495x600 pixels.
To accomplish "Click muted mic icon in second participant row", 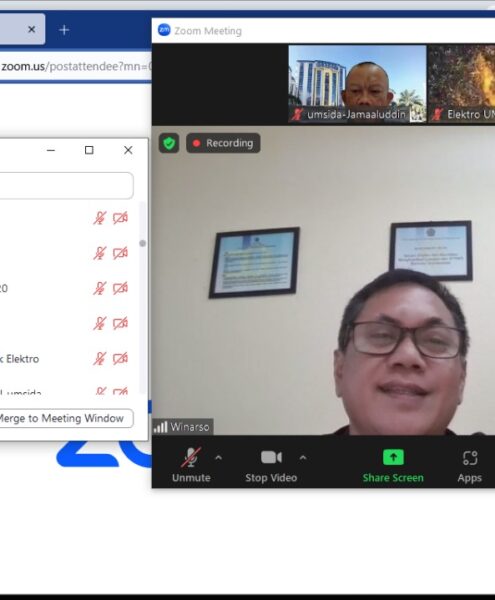I will 99,253.
